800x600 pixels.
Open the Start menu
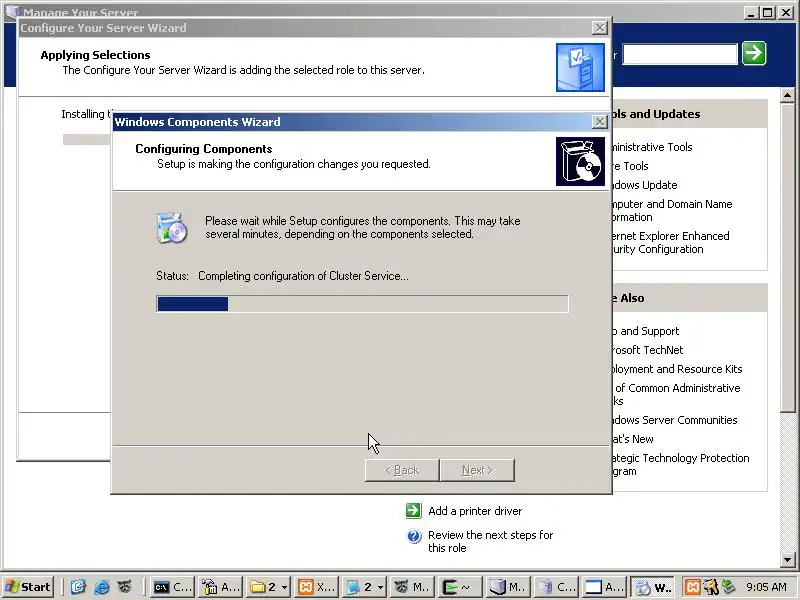pyautogui.click(x=28, y=587)
